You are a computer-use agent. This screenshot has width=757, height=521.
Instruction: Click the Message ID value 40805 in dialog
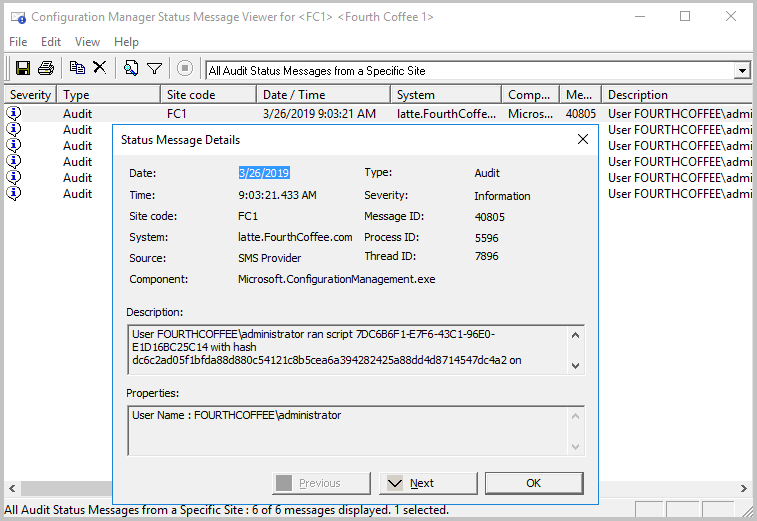pos(490,217)
